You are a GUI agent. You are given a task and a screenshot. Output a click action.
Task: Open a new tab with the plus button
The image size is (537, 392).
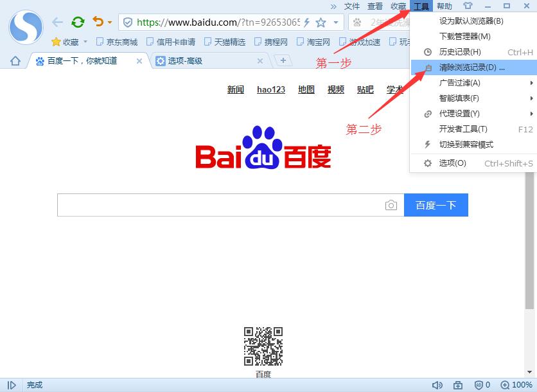click(283, 61)
